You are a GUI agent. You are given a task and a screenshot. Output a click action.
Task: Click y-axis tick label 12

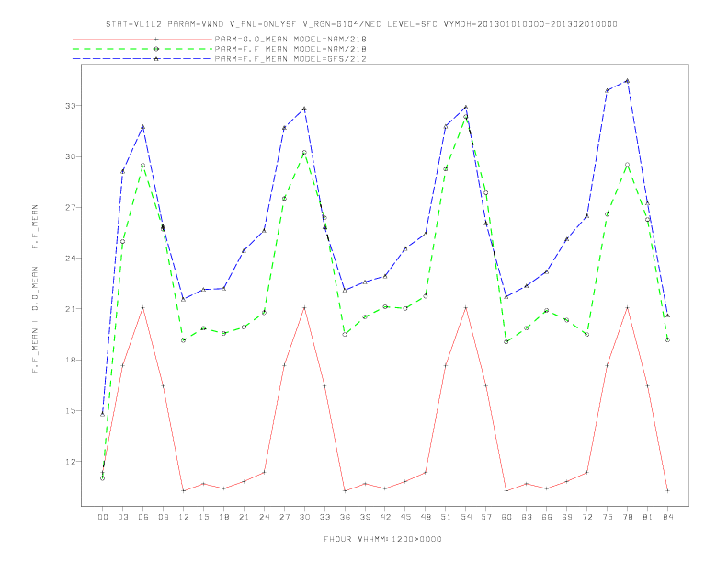pyautogui.click(x=71, y=462)
